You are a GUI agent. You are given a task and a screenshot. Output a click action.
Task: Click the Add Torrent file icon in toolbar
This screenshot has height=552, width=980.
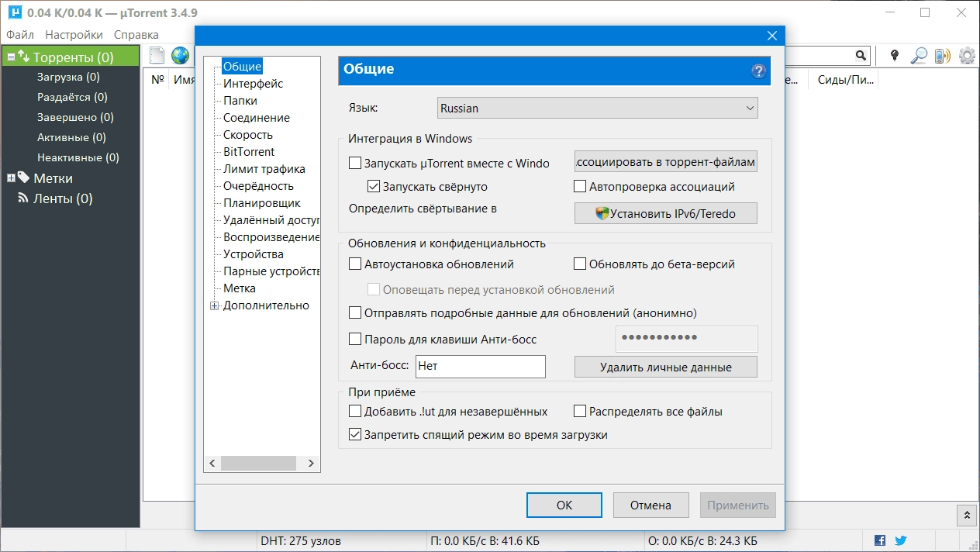tap(157, 56)
